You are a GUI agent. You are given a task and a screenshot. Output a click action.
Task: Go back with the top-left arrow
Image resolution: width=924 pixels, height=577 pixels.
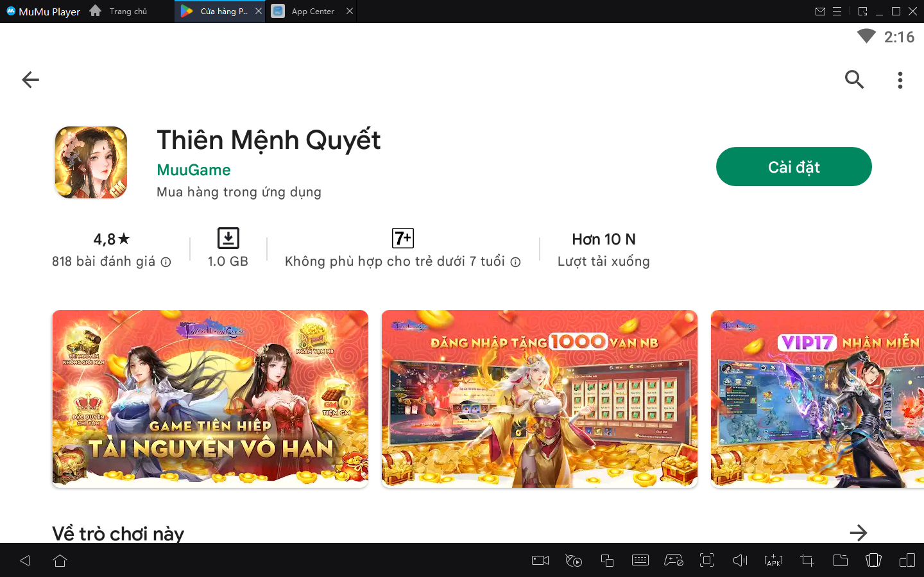pyautogui.click(x=30, y=80)
